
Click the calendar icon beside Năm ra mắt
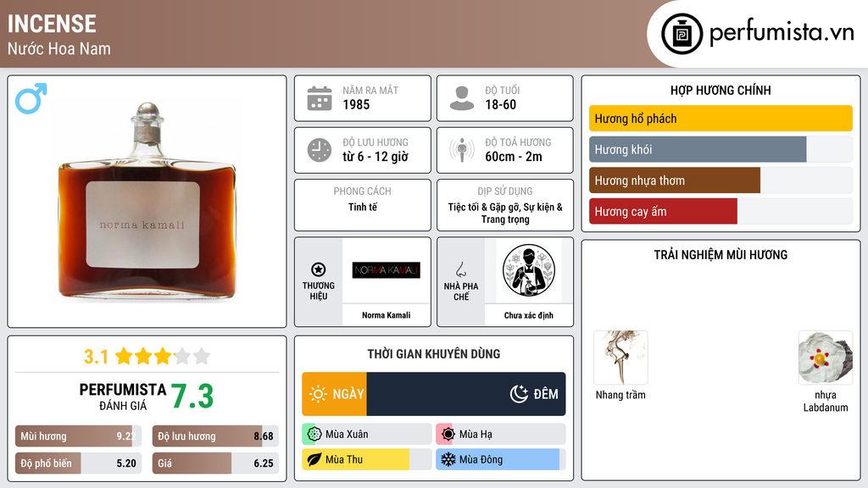320,98
